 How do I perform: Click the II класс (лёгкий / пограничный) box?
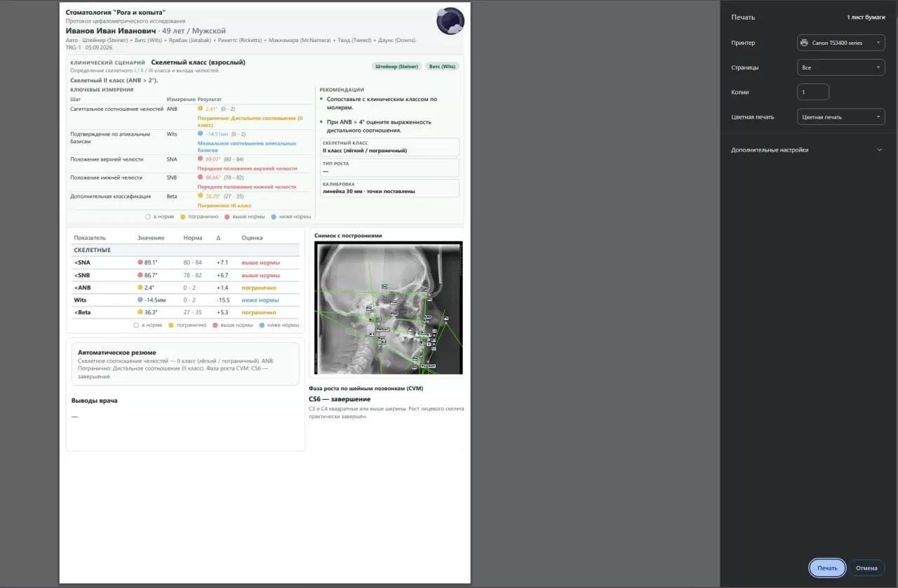tap(389, 147)
